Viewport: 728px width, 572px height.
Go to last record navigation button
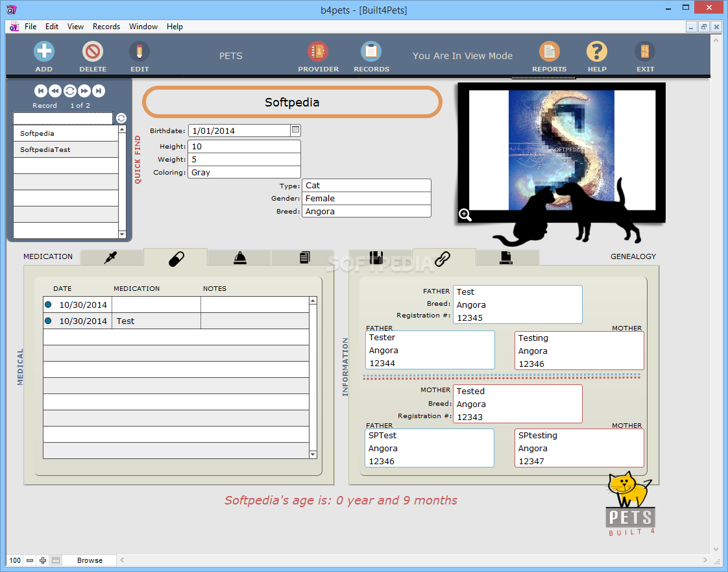tap(99, 91)
